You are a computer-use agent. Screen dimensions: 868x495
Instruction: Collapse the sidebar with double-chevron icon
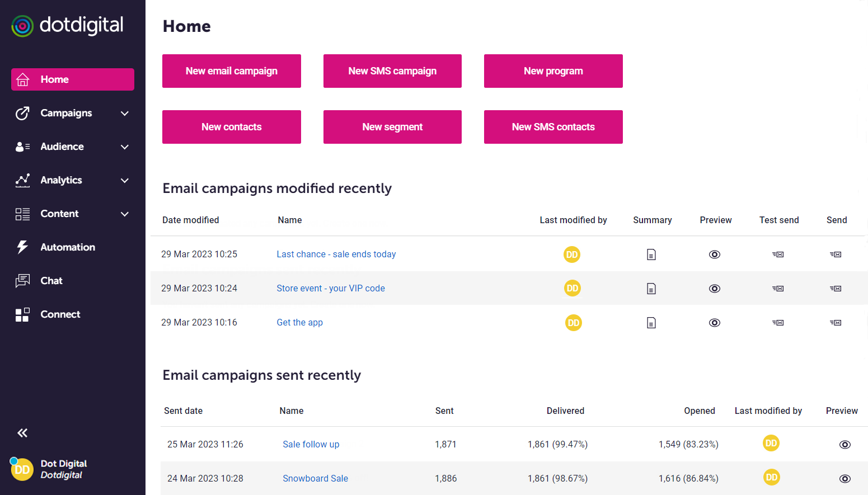click(x=22, y=433)
